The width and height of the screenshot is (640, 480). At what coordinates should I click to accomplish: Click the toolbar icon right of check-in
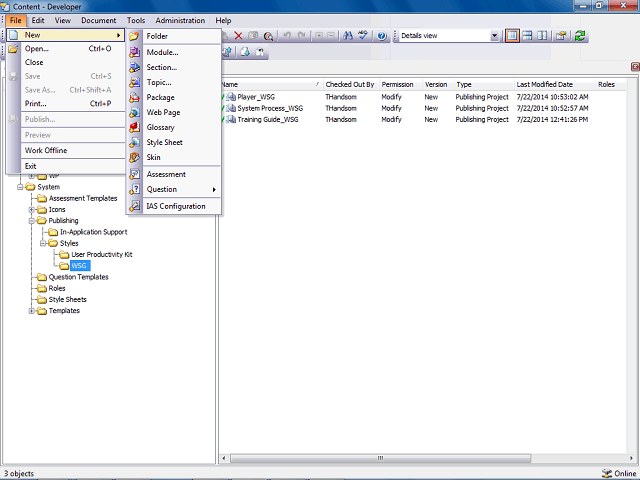[x=260, y=52]
